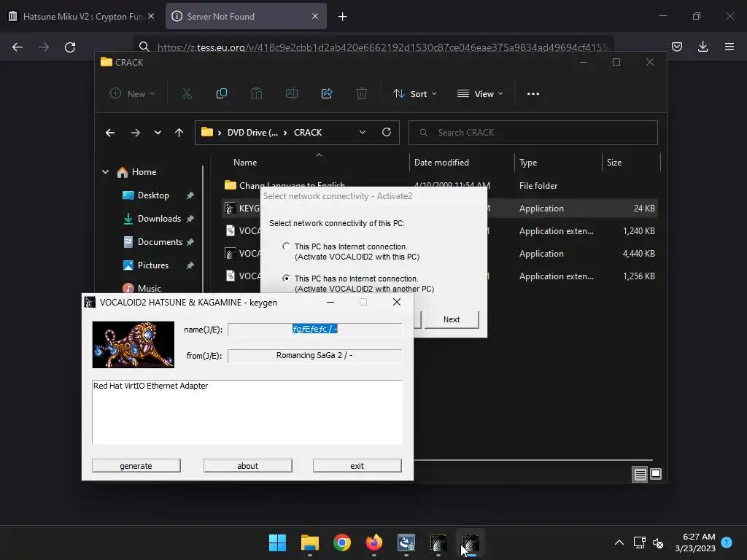Open Firefox downloads panel
Screen dimensions: 747x560
703,47
